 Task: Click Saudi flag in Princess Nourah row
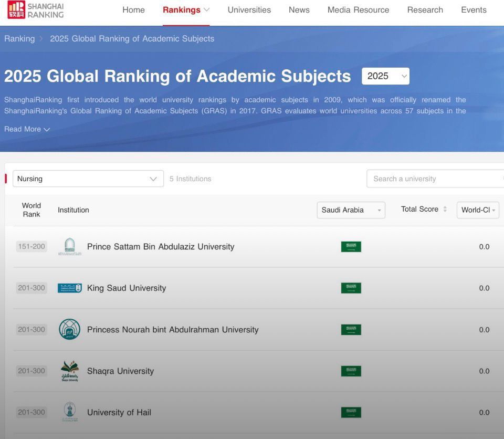[x=351, y=330]
